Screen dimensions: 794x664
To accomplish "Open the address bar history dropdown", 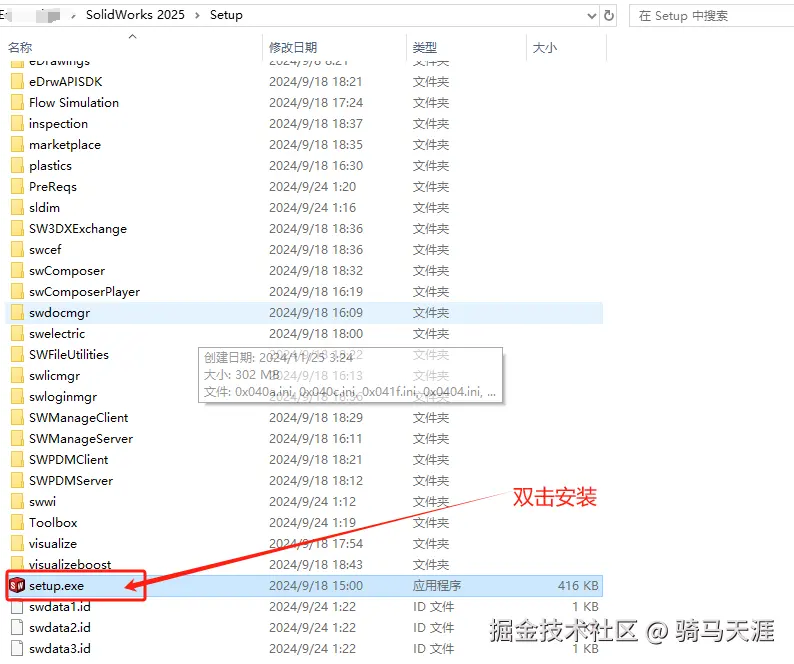I will coord(591,16).
